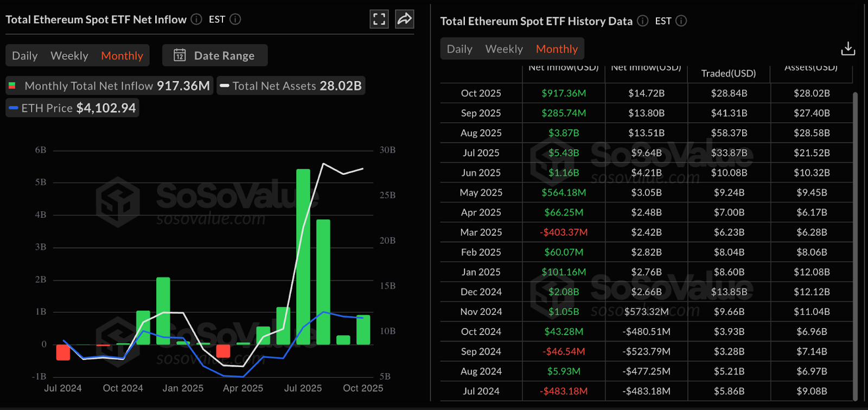
Task: Open the Date Range picker
Action: [x=215, y=55]
